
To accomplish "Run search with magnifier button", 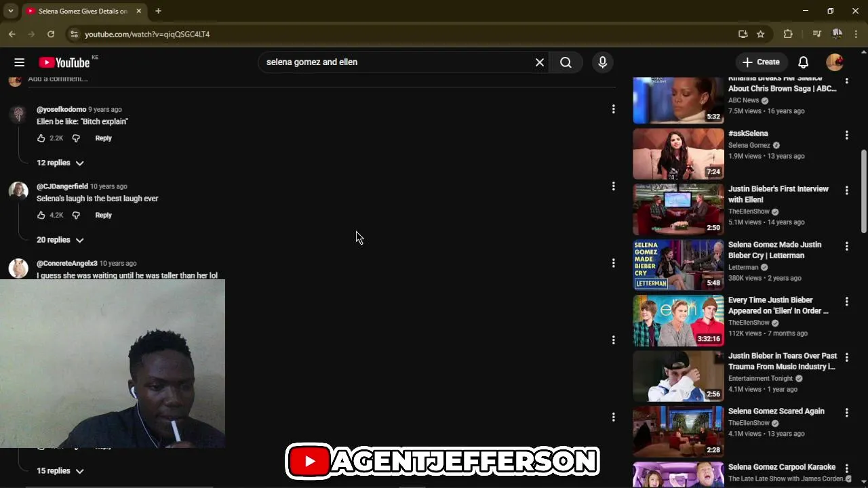I will [x=566, y=62].
